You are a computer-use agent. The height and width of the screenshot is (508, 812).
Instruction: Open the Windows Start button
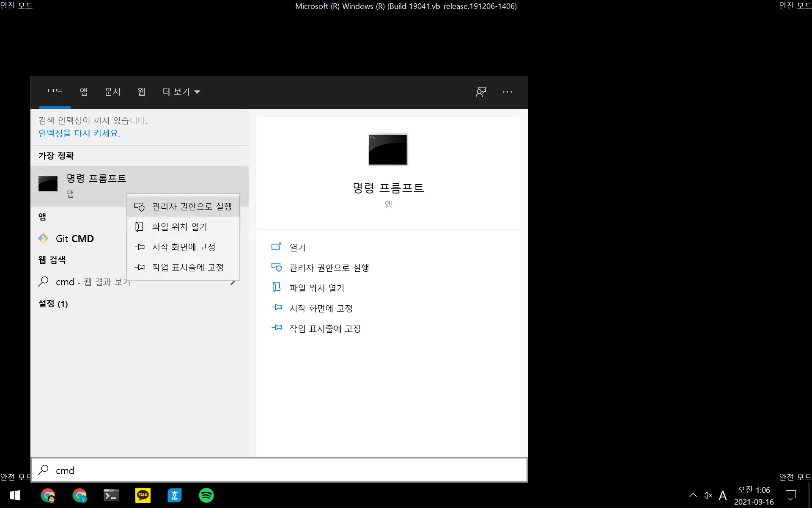[x=15, y=495]
